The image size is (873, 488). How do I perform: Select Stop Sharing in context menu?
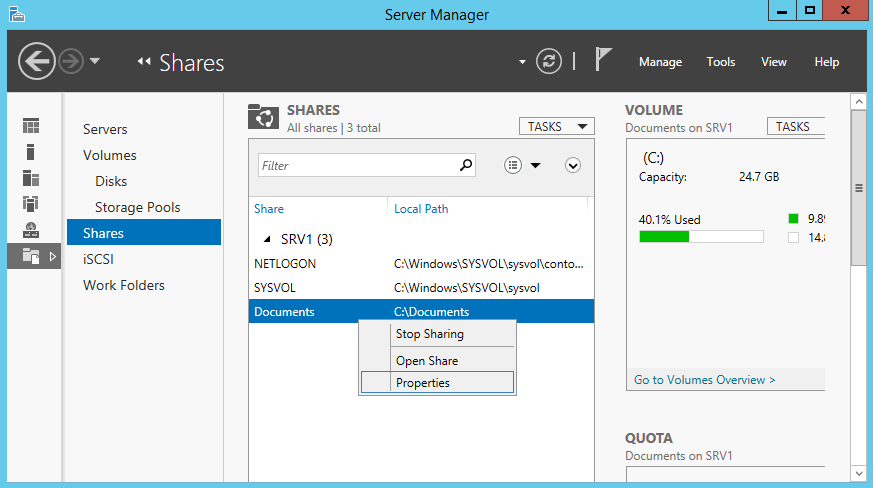point(430,334)
